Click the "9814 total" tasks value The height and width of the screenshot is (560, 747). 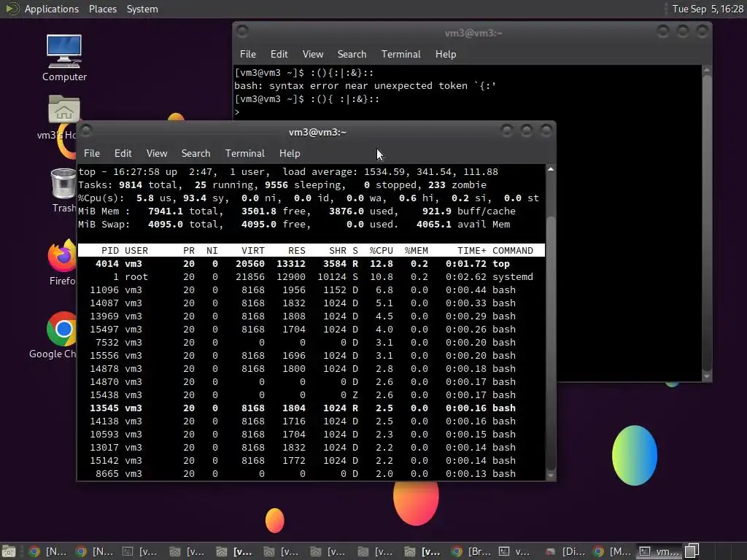click(x=147, y=184)
